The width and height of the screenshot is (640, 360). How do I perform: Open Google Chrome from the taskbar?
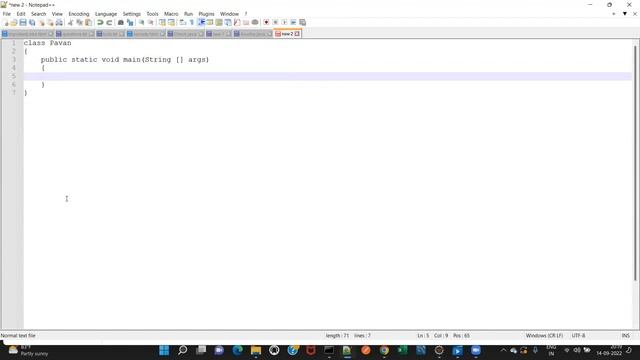(x=384, y=350)
